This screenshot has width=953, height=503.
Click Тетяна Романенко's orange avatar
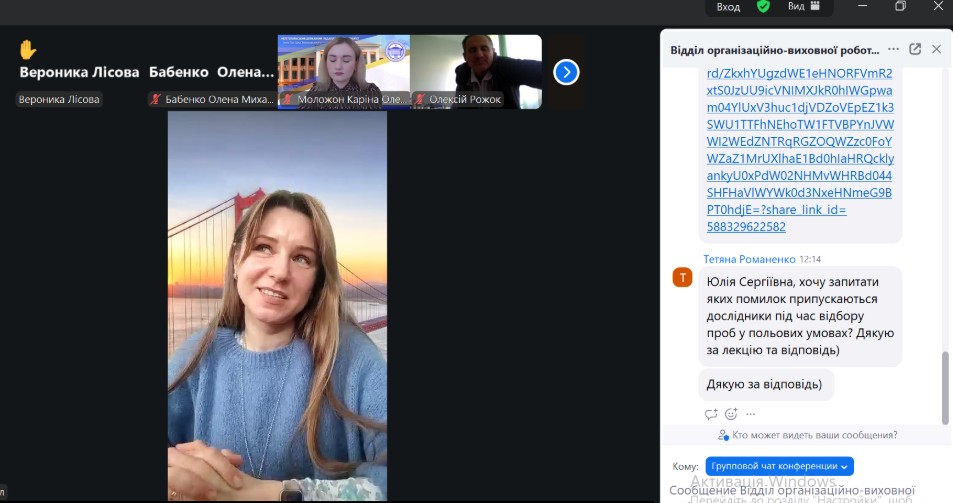tap(682, 277)
